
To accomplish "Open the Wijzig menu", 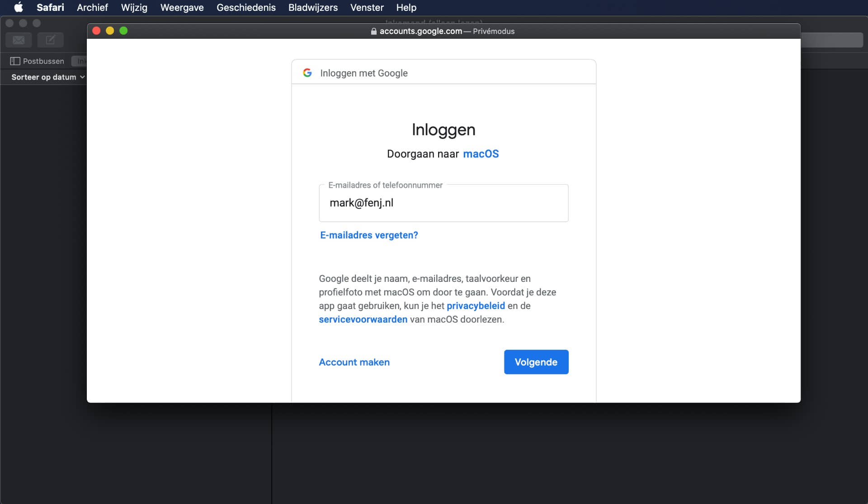I will coord(134,7).
